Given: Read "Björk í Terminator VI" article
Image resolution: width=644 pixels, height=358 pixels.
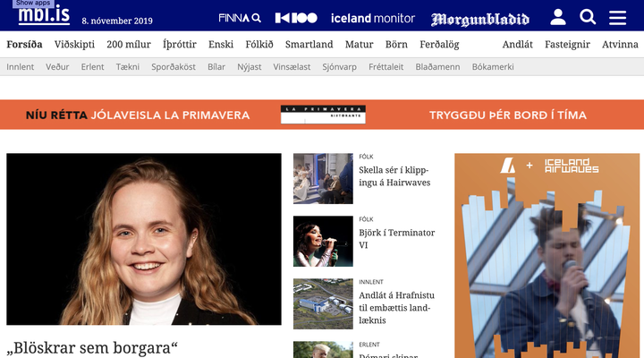Looking at the screenshot, I should tap(396, 238).
